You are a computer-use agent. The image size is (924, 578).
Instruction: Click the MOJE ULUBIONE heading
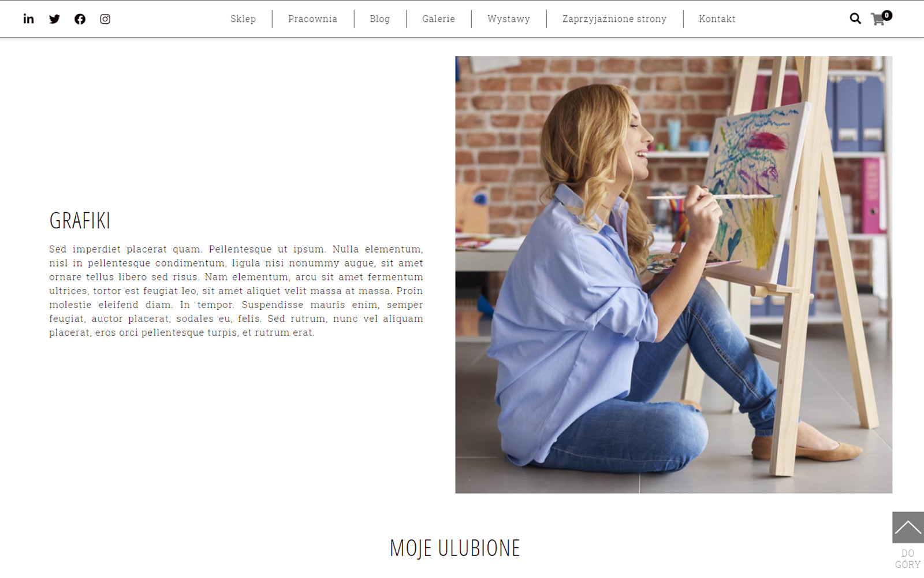[455, 548]
